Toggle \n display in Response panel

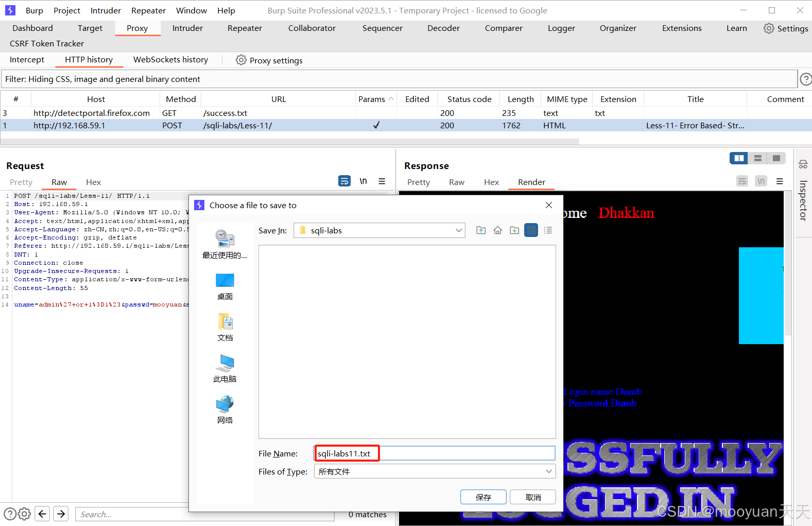point(761,181)
